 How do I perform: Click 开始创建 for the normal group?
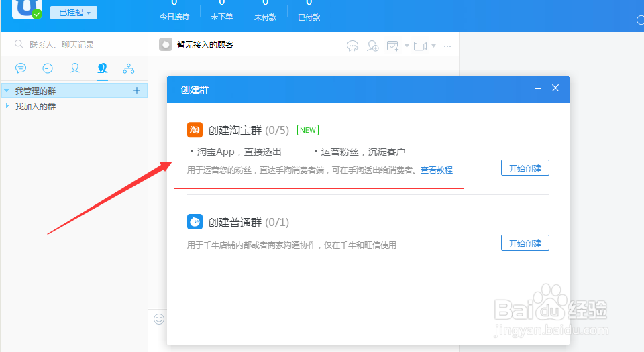[525, 243]
